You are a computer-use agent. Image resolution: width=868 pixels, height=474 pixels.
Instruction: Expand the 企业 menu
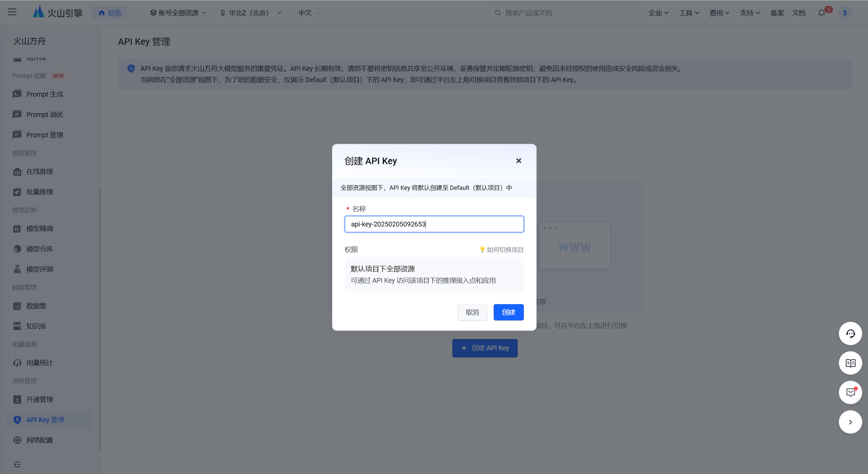point(658,13)
